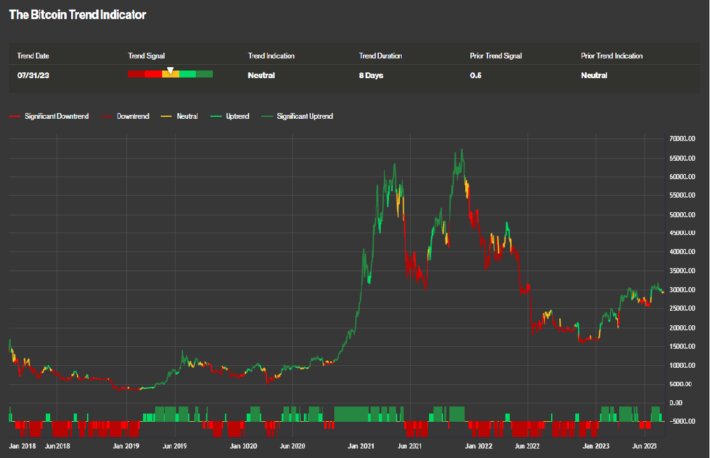The image size is (710, 458).
Task: Click the 30000.00 y-axis label
Action: [x=682, y=289]
